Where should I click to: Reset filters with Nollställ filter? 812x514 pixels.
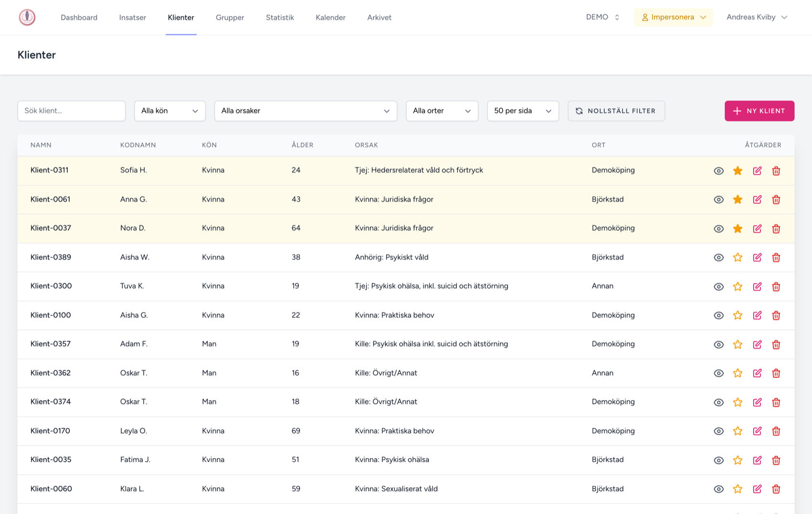(x=616, y=111)
